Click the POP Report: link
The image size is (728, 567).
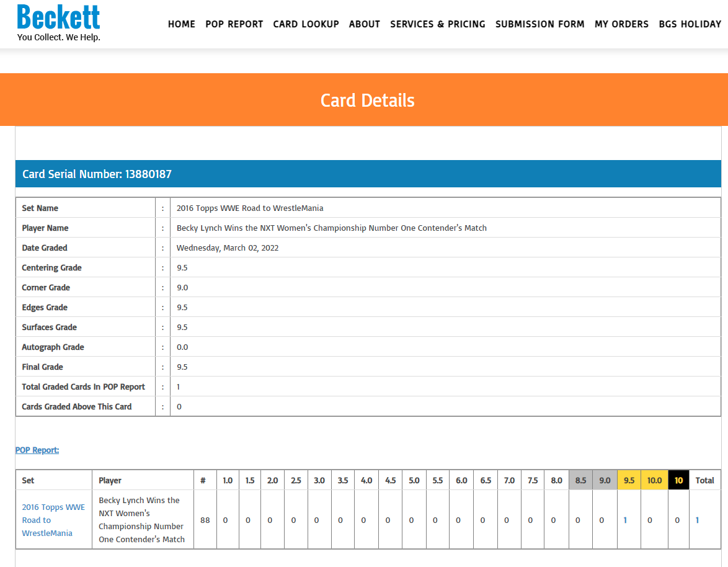point(37,450)
